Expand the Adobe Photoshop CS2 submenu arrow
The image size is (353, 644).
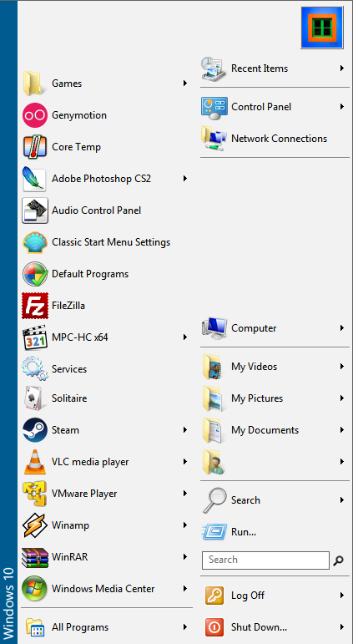[x=185, y=179]
